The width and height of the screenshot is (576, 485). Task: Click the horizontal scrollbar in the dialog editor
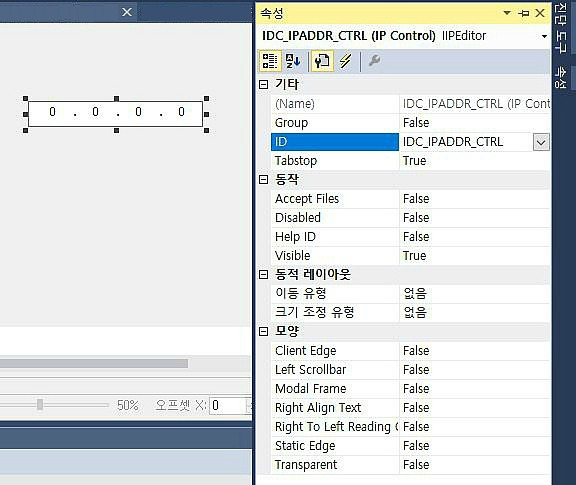(x=94, y=364)
